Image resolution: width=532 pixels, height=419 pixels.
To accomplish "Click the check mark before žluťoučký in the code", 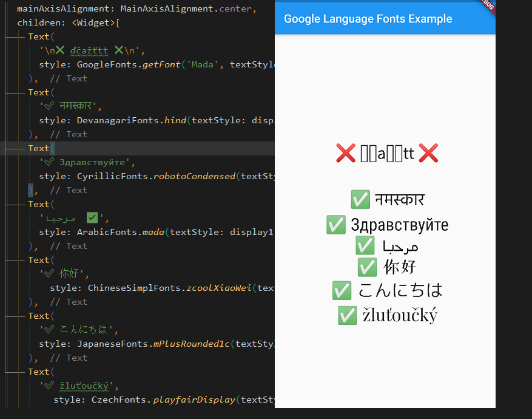I will click(x=49, y=385).
